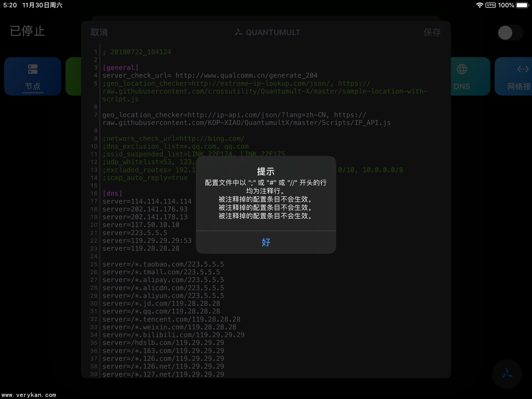The height and width of the screenshot is (399, 532).
Task: Select the DNS tab label
Action: 462,86
